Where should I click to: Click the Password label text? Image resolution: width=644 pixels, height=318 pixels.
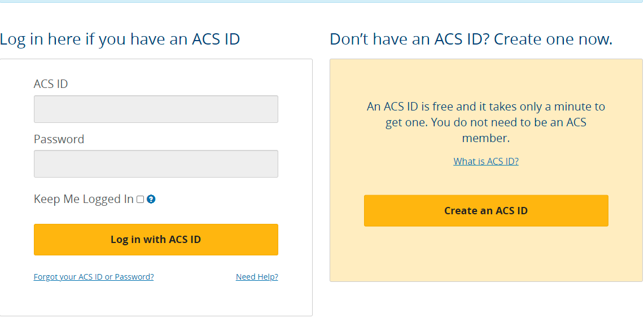tap(59, 139)
